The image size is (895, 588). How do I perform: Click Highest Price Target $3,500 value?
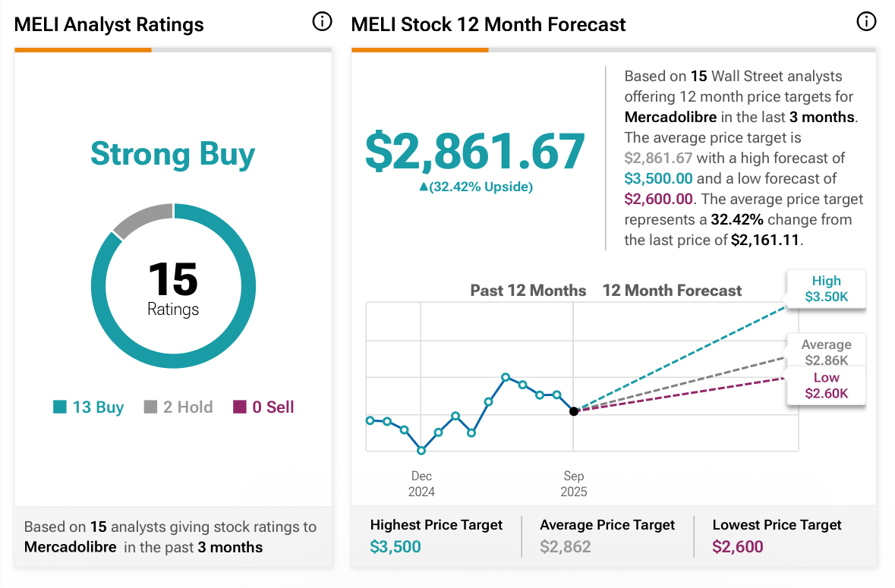[396, 547]
